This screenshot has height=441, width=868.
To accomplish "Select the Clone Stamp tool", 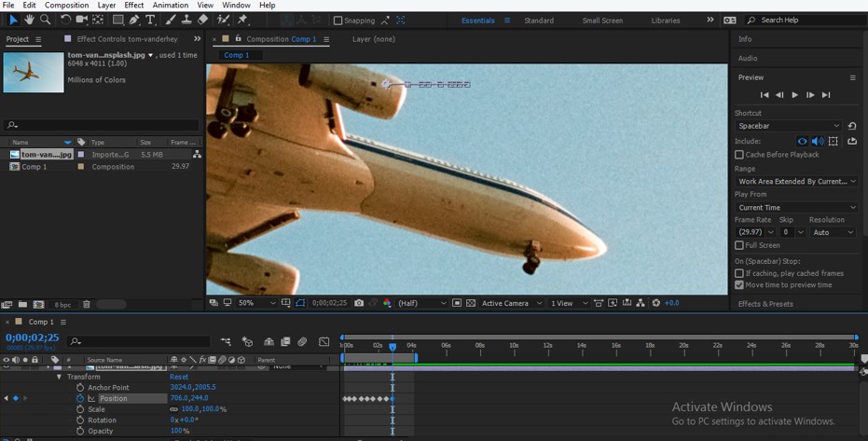I will 186,20.
